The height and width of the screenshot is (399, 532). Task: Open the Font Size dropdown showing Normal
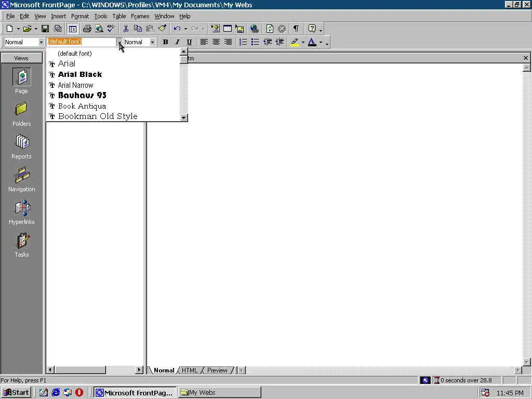(x=153, y=42)
